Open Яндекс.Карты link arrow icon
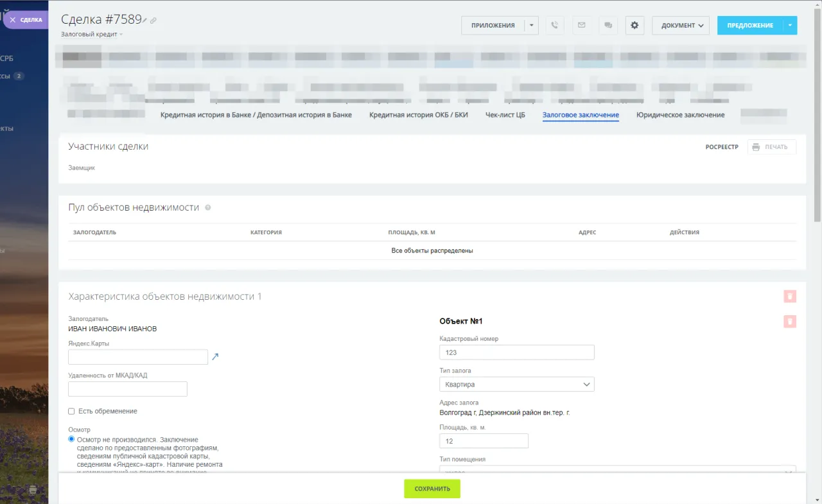Viewport: 822px width, 504px height. pos(216,357)
